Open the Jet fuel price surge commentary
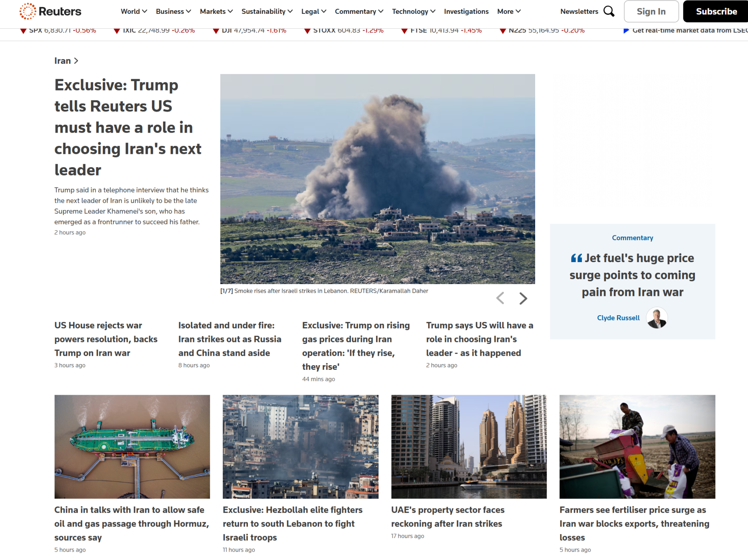The width and height of the screenshot is (748, 560). coord(632,275)
